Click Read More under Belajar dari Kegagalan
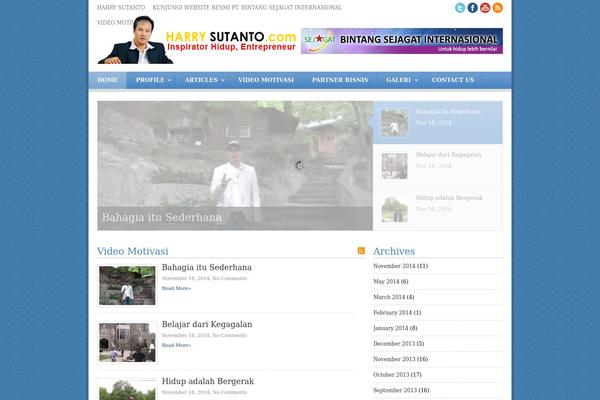 tap(176, 345)
